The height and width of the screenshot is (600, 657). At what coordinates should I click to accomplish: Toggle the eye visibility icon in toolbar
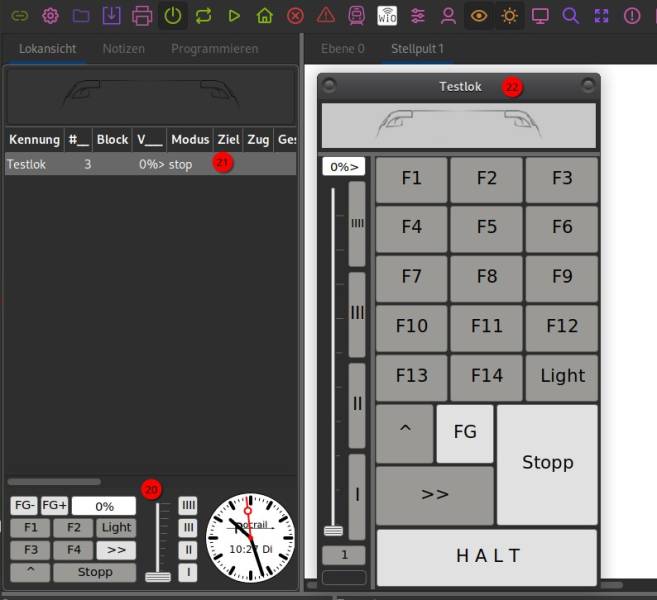[x=479, y=16]
